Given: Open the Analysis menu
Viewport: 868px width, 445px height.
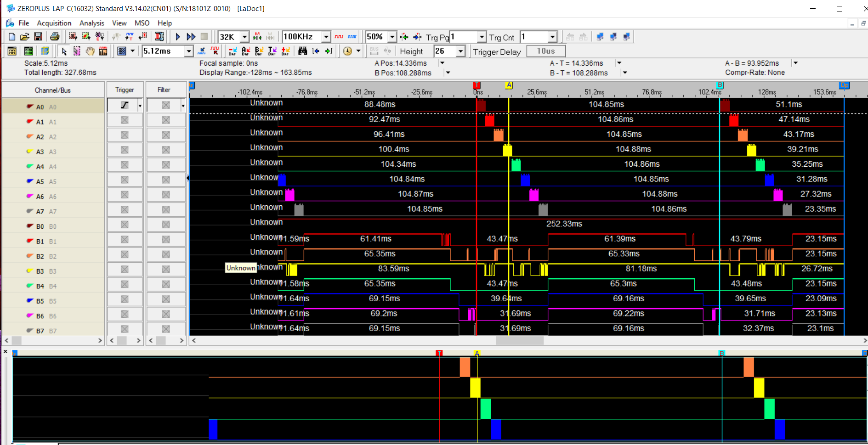Looking at the screenshot, I should [x=92, y=23].
